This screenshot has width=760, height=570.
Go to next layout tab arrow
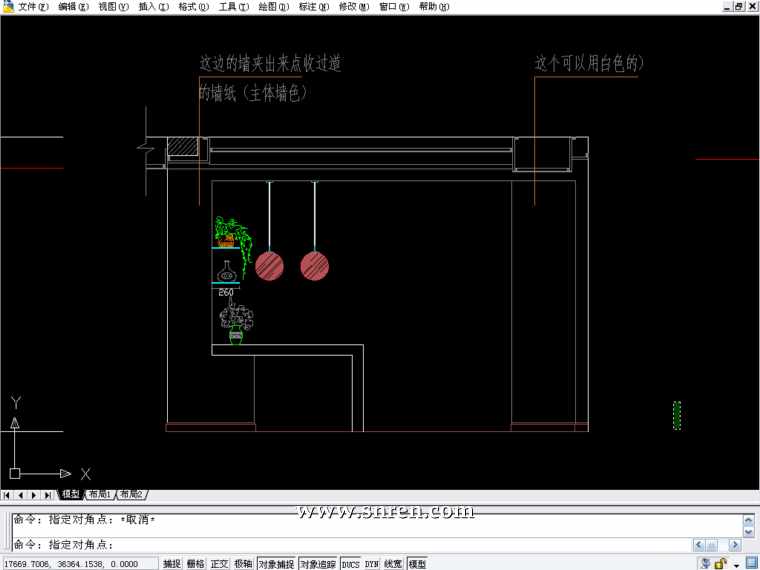point(34,495)
